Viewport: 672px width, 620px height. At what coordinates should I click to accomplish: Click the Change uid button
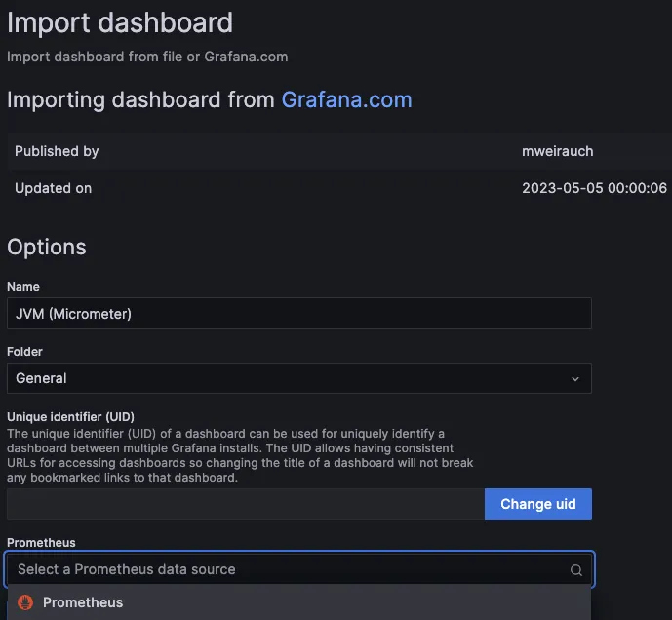538,504
